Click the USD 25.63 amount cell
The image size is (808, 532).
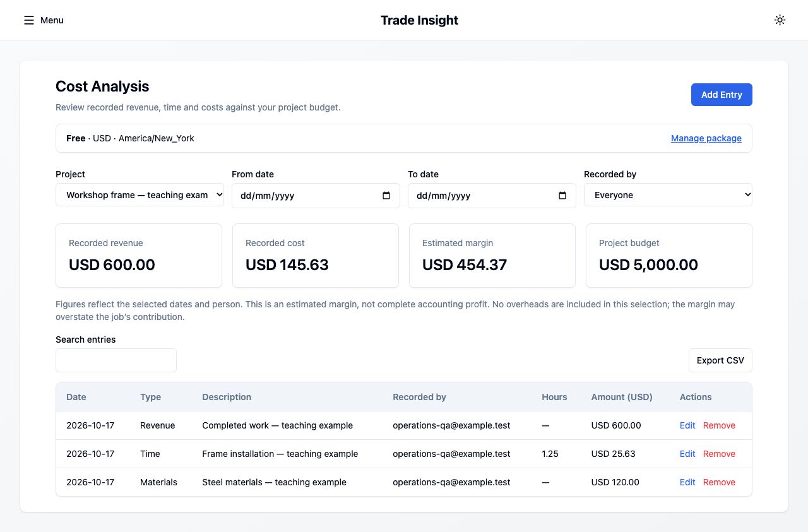click(x=614, y=454)
